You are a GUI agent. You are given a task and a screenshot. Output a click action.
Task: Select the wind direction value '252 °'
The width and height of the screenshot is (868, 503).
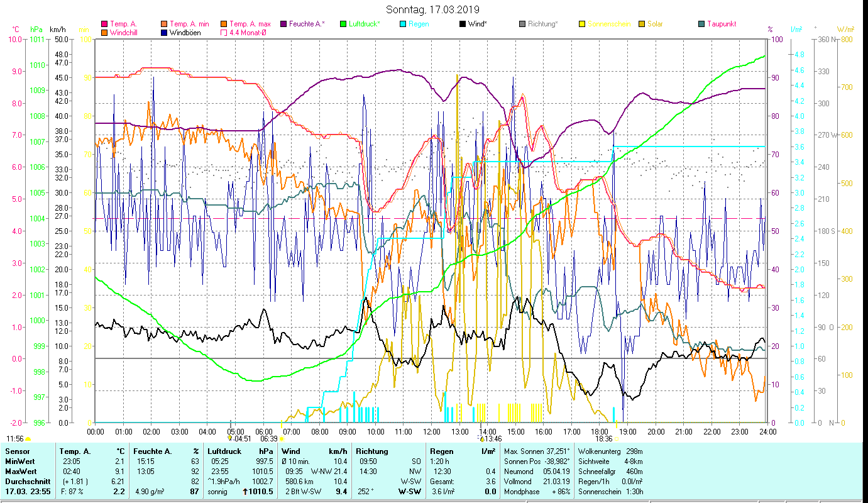[365, 491]
